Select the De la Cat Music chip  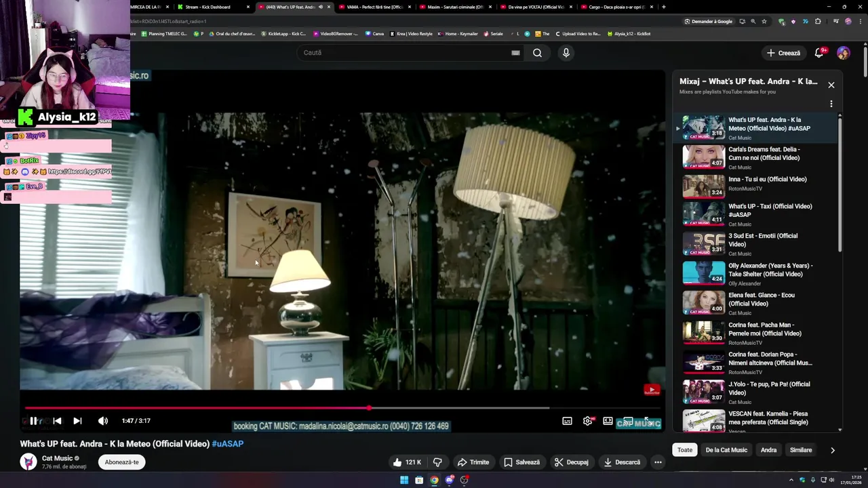point(726,450)
